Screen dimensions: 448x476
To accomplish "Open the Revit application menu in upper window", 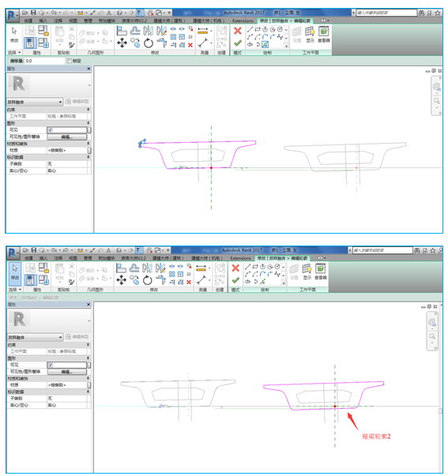I will pyautogui.click(x=12, y=16).
